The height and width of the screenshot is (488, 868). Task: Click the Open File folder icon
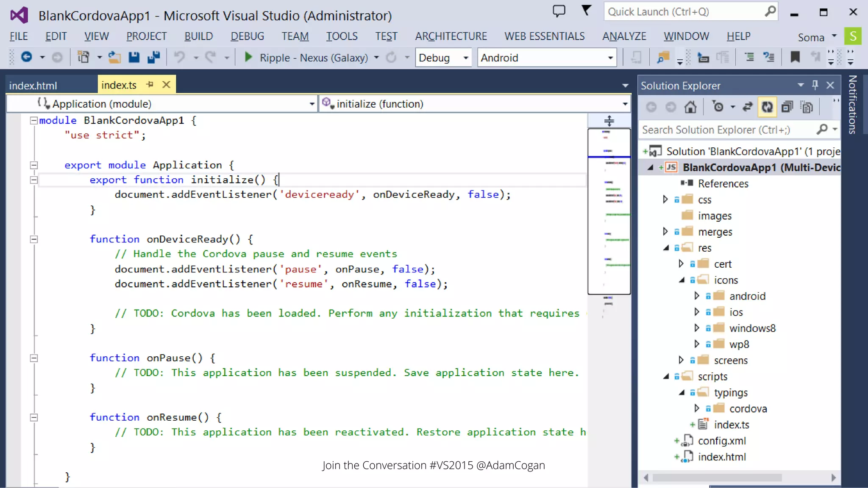pos(114,57)
